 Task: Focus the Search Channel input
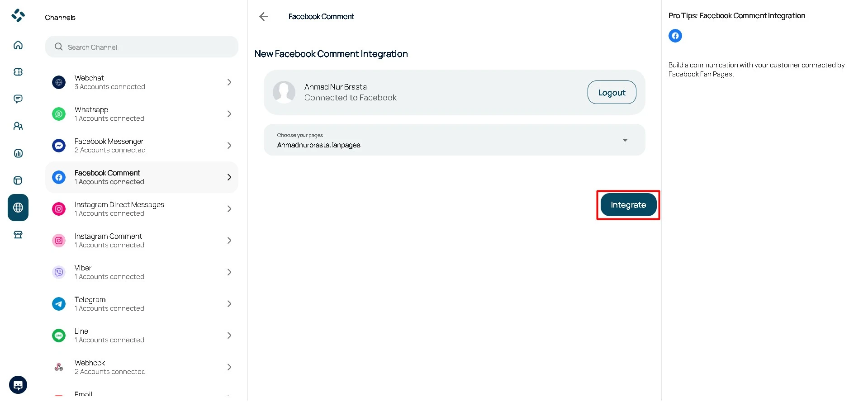click(x=142, y=47)
